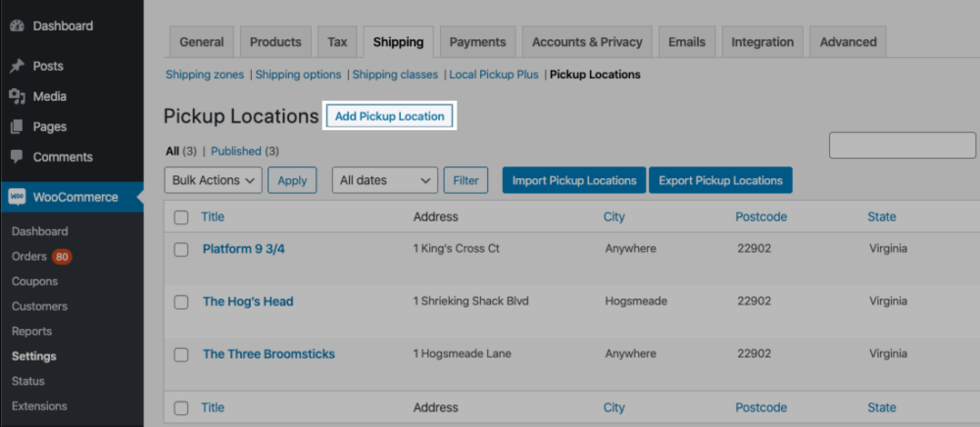Screen dimensions: 980x427
Task: Open the Bulk Actions dropdown
Action: coord(213,180)
